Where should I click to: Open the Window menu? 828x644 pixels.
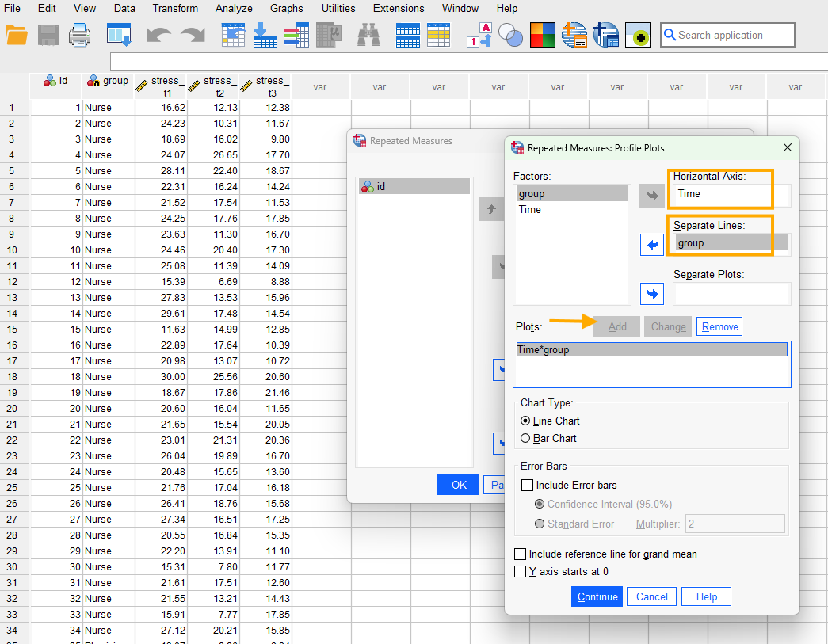pyautogui.click(x=460, y=9)
